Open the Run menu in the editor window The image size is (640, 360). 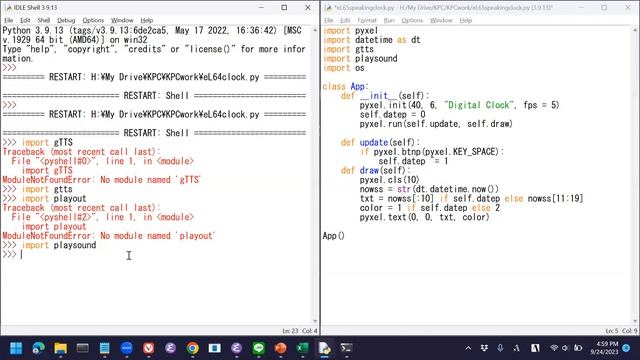coord(389,20)
